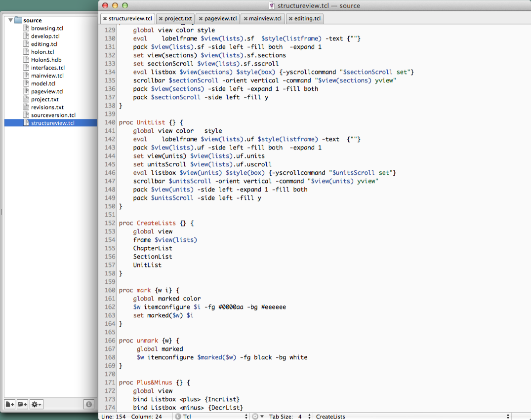The height and width of the screenshot is (420, 531).
Task: Select browsing.tcl in the file list
Action: (x=47, y=28)
